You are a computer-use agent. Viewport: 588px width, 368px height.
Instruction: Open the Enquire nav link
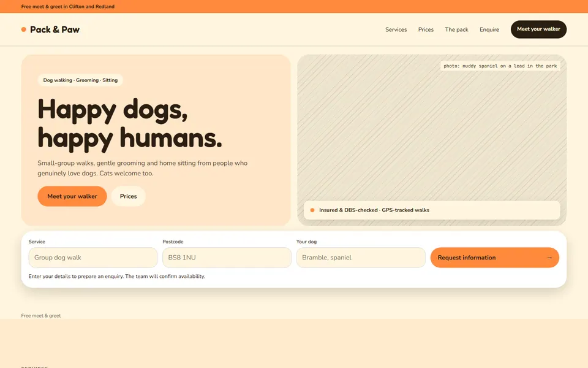(x=489, y=29)
